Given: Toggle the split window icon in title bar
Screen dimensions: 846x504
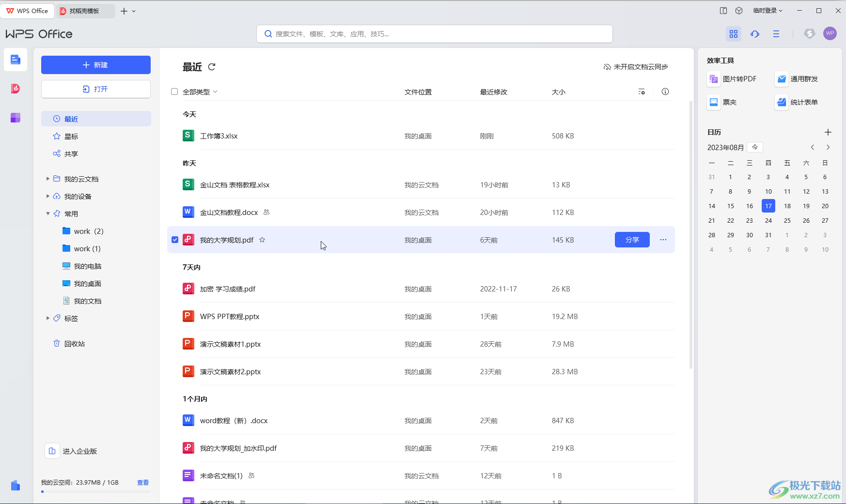Looking at the screenshot, I should tap(723, 11).
